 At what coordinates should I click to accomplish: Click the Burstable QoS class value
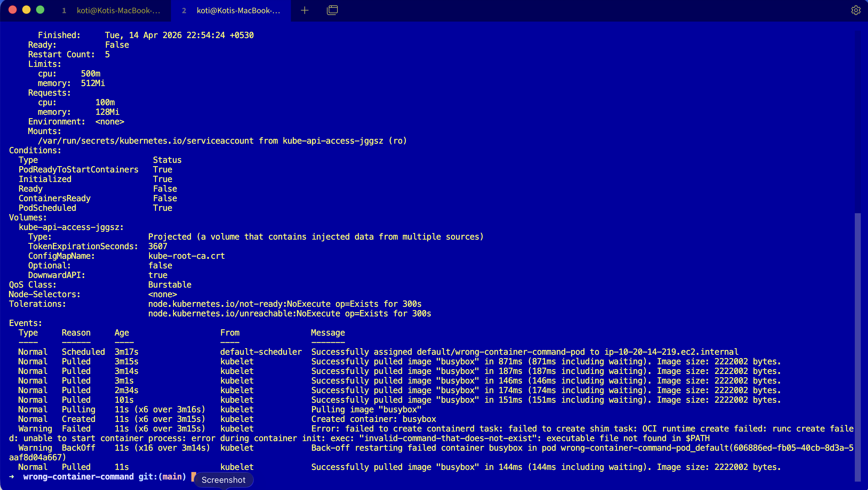169,284
